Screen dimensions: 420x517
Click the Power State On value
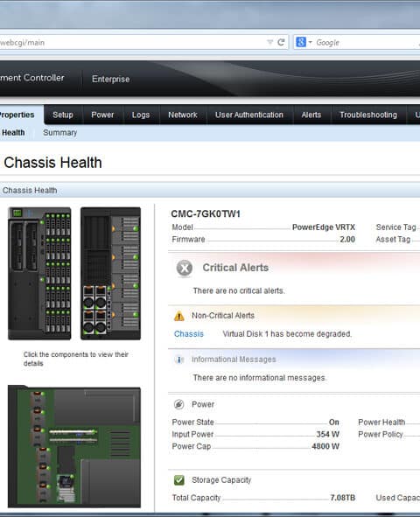pos(334,422)
